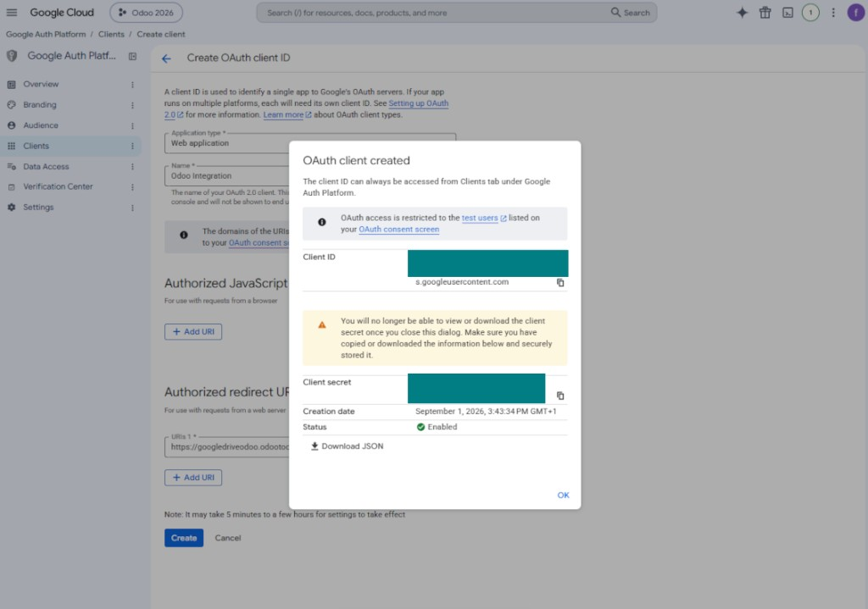The width and height of the screenshot is (868, 609).
Task: Click the info icon in dialog notice
Action: point(321,223)
